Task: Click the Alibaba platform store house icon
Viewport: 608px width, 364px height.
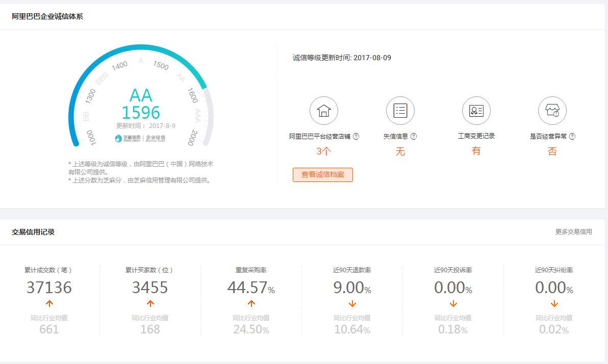Action: (324, 111)
